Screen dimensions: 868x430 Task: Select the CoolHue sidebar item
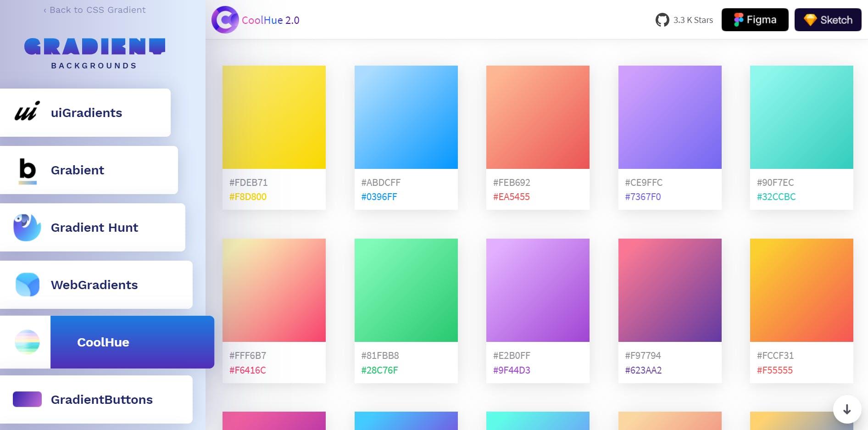coord(107,342)
